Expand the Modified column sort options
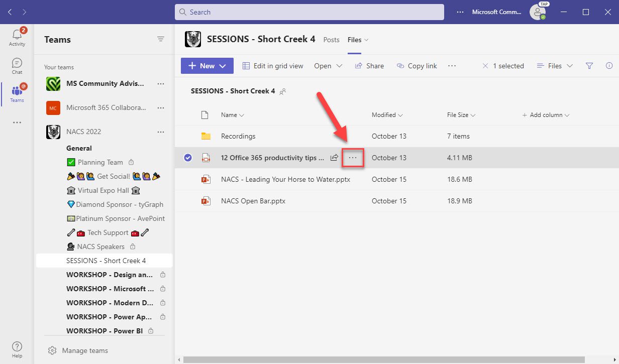Screen dimensions: 619x364 399,115
